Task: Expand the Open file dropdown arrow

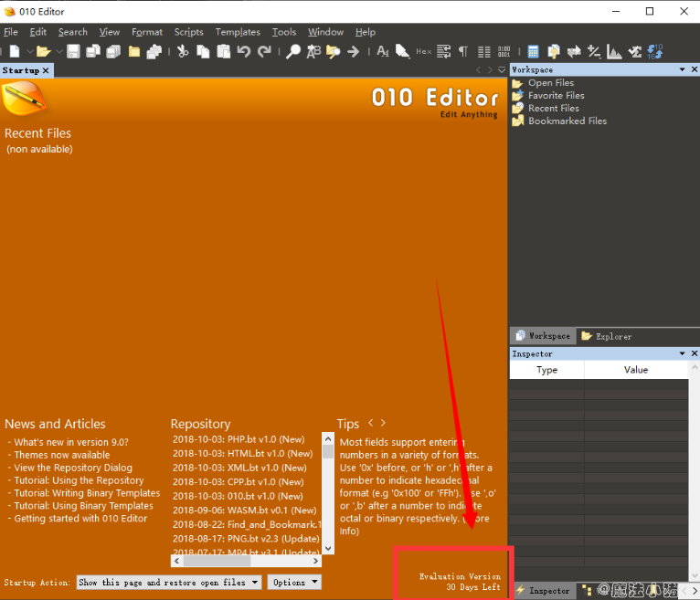Action: [58, 52]
